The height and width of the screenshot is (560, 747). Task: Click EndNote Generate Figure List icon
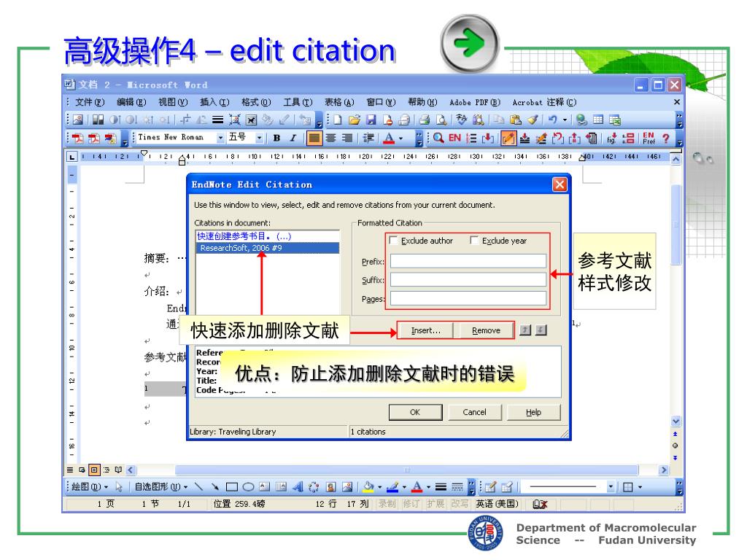pyautogui.click(x=628, y=138)
